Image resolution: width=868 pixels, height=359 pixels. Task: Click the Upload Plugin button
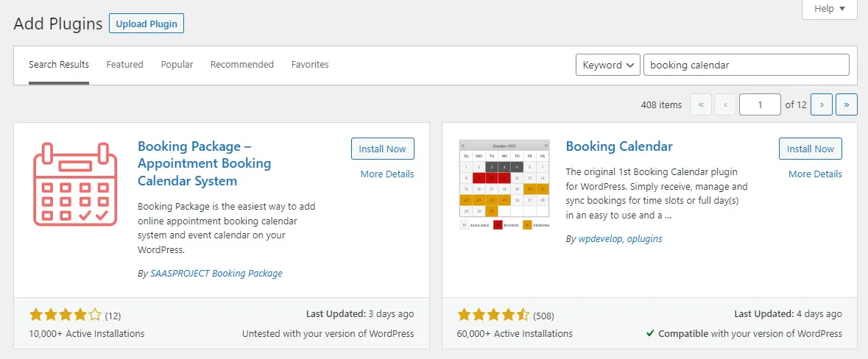point(147,24)
